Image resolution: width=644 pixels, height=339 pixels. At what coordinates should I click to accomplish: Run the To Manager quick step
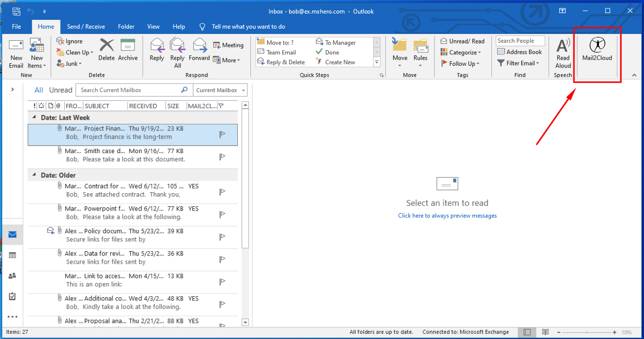tap(336, 43)
